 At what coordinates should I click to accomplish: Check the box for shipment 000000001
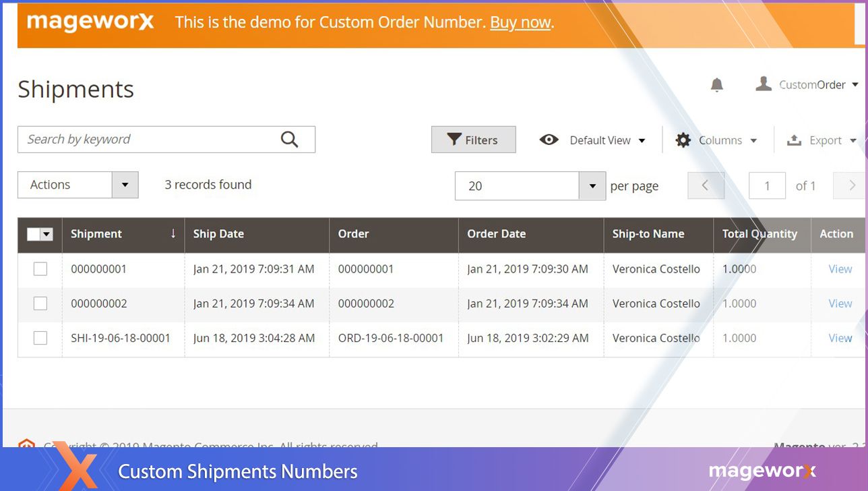[x=40, y=269]
